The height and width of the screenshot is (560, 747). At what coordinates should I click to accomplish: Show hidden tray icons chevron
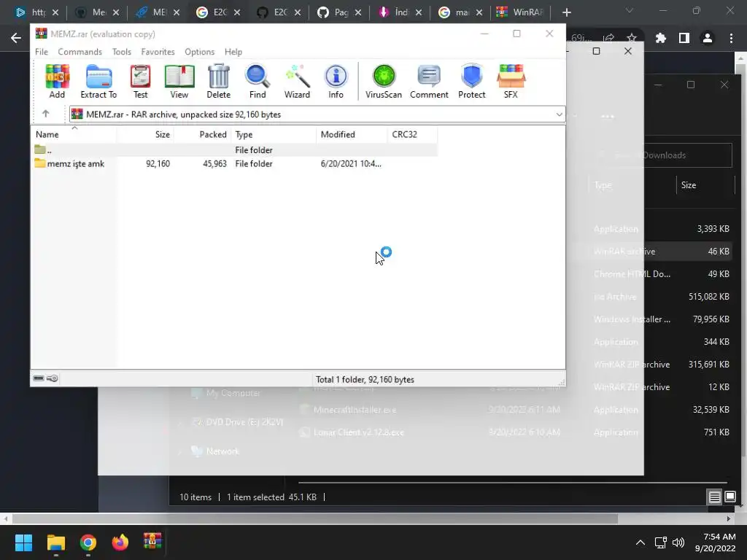[x=640, y=542]
